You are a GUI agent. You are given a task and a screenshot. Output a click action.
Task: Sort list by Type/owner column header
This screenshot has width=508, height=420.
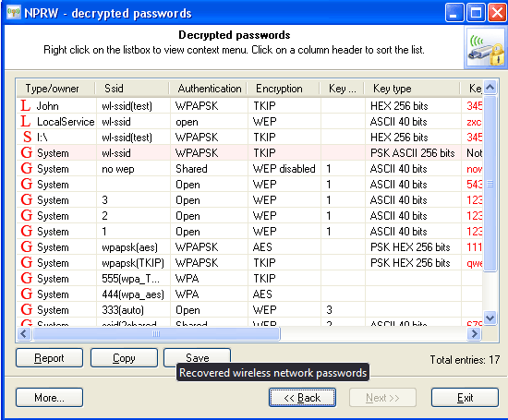point(55,89)
